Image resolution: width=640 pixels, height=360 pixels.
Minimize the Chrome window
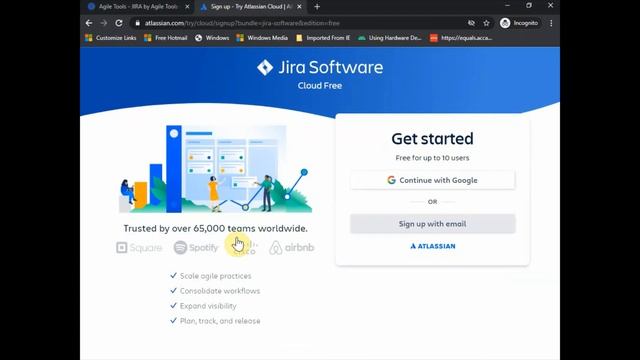[507, 5]
